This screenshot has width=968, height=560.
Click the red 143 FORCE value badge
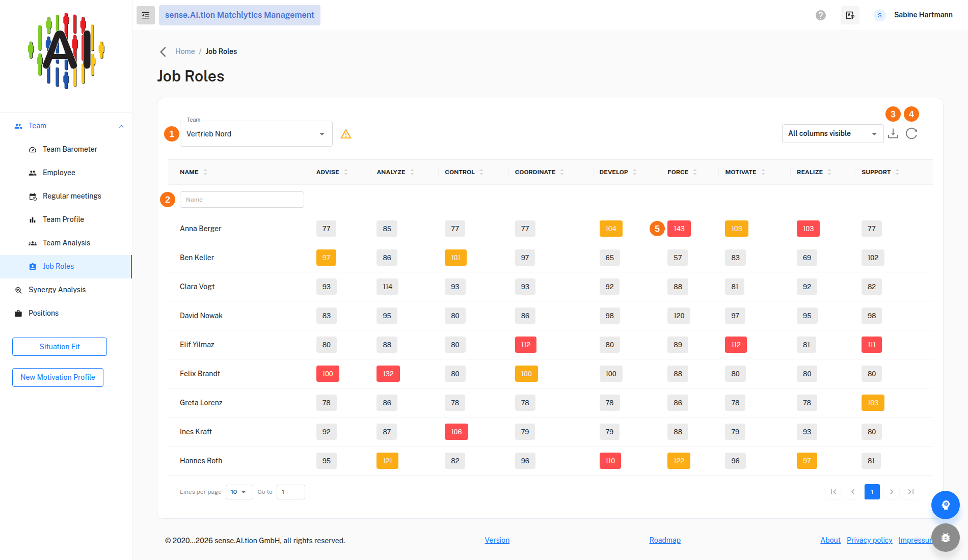pos(679,229)
